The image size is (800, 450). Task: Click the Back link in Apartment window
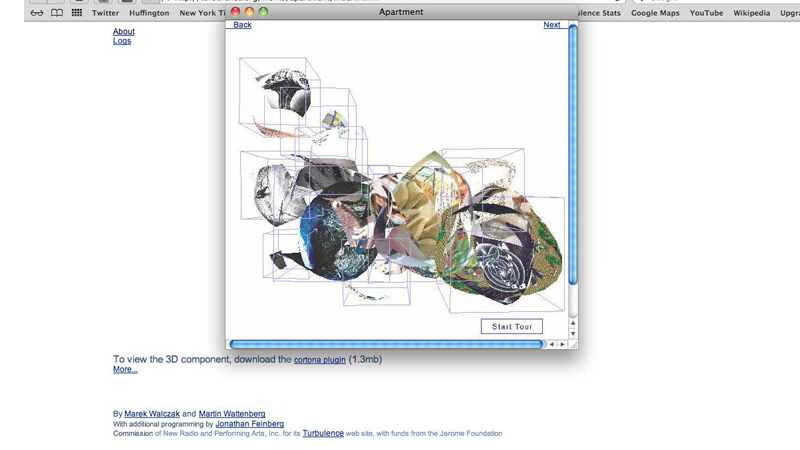(242, 25)
